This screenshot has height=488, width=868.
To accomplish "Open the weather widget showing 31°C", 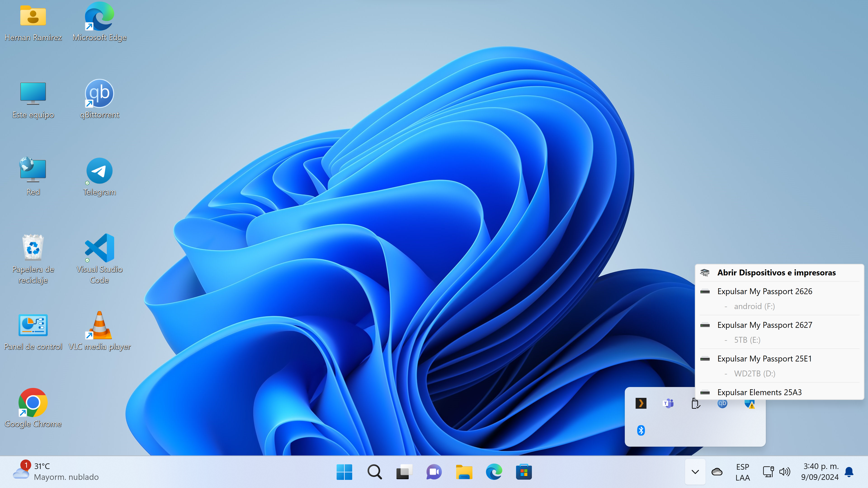I will [x=56, y=472].
